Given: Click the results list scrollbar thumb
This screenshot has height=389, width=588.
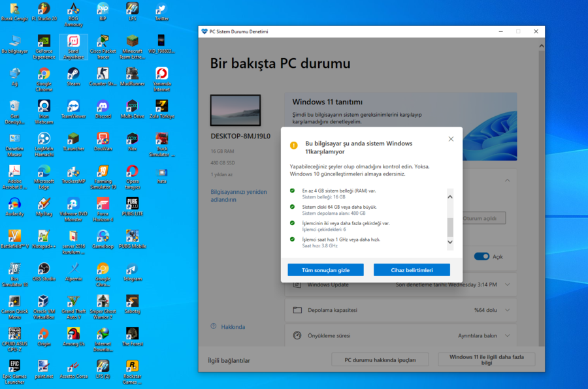Looking at the screenshot, I should point(450,226).
